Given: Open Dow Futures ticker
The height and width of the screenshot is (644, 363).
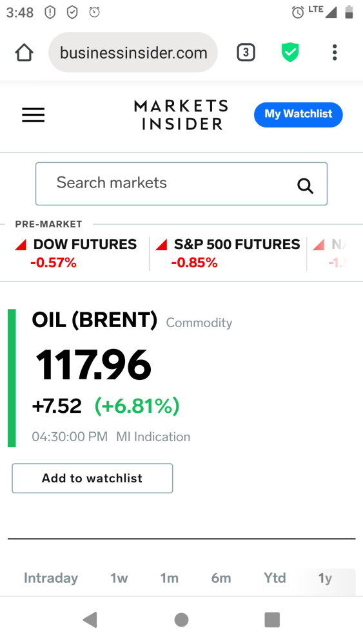Looking at the screenshot, I should point(76,252).
